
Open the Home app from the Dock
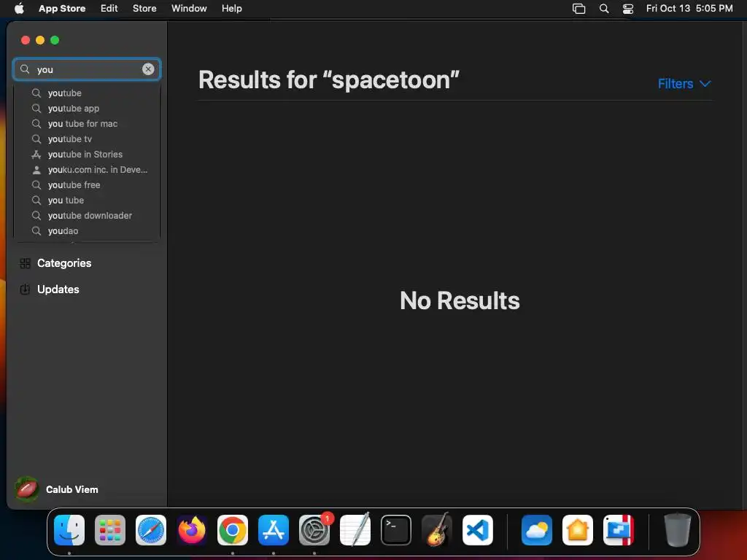[578, 530]
